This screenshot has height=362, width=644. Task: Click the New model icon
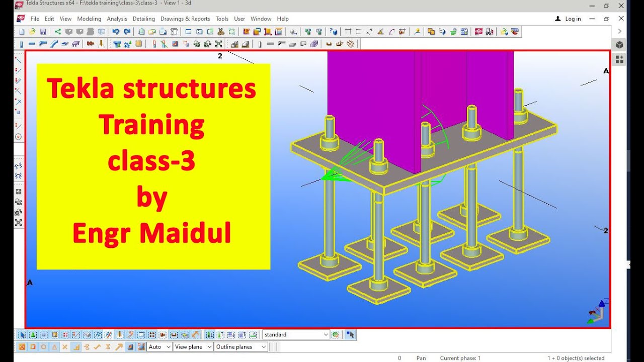[22, 32]
